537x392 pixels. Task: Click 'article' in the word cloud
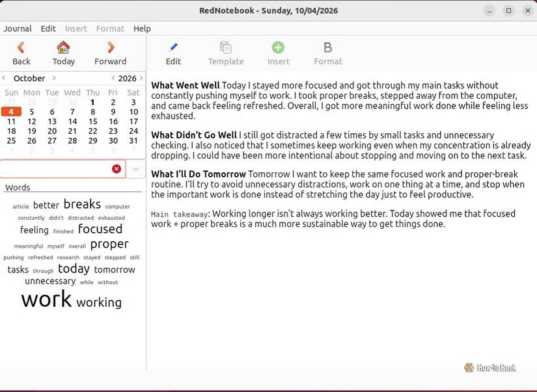pyautogui.click(x=21, y=207)
